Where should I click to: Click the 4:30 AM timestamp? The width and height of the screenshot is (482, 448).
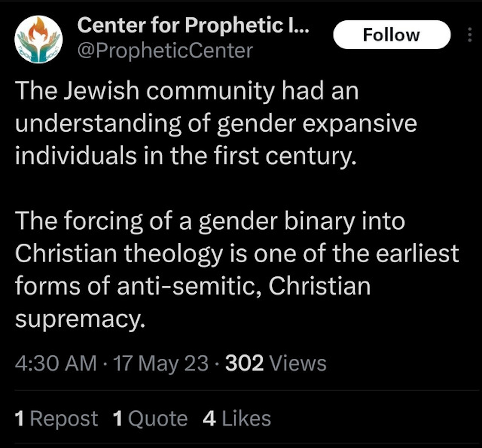point(56,363)
